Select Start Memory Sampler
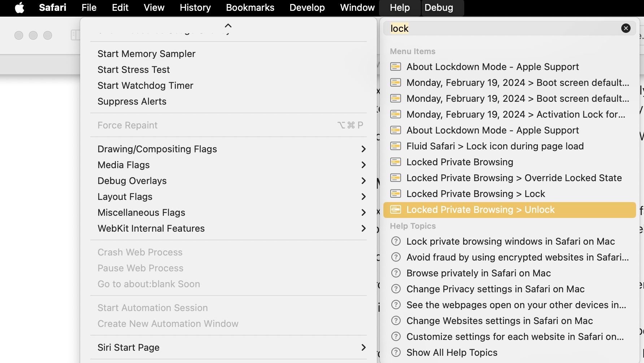The image size is (644, 363). point(146,54)
